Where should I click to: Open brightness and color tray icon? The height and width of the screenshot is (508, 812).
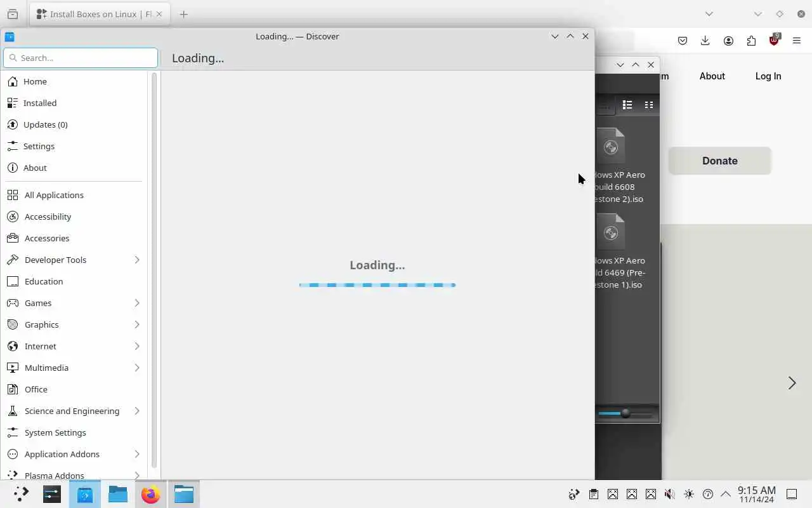coord(689,494)
